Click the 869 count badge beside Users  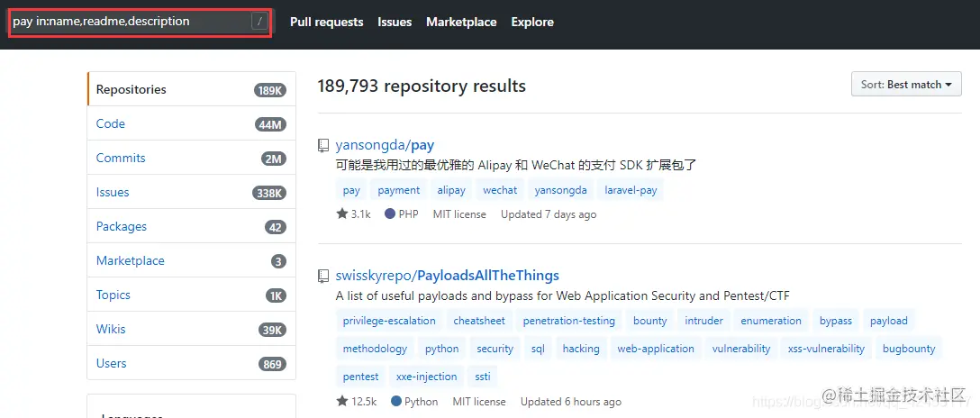273,364
